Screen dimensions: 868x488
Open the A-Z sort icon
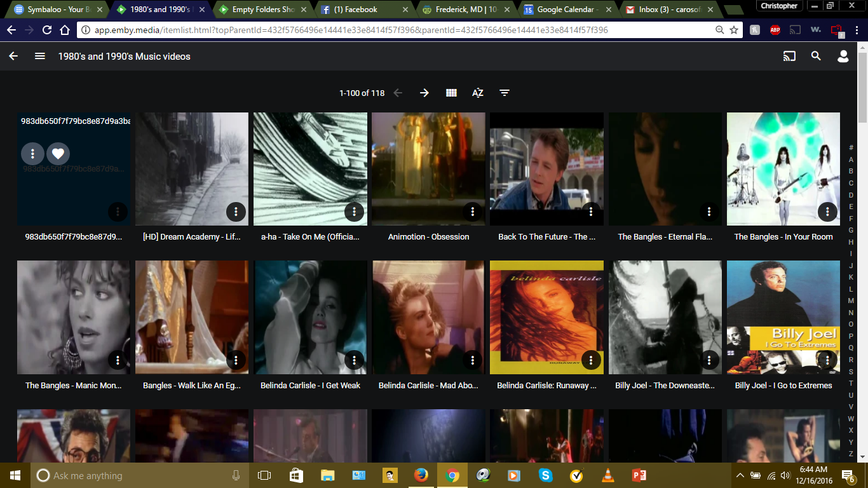477,93
